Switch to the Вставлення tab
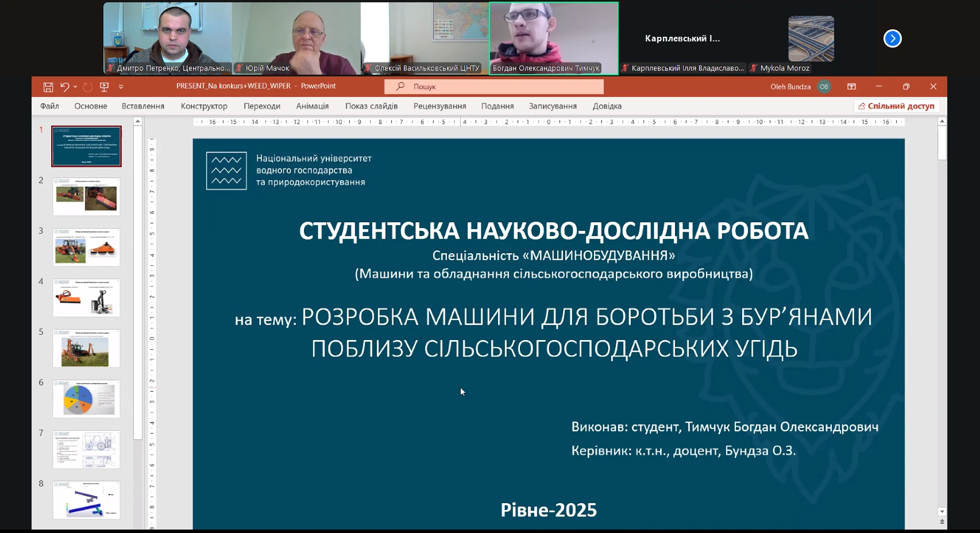Viewport: 980px width, 533px height. pos(143,106)
